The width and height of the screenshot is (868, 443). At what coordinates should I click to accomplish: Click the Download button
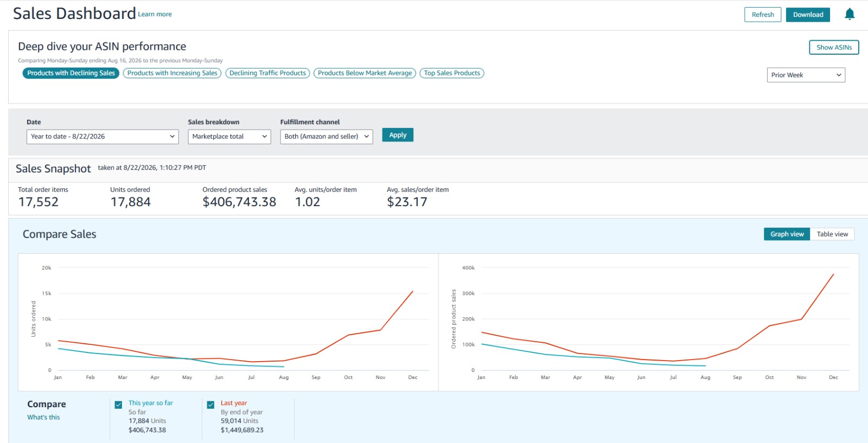(x=808, y=15)
